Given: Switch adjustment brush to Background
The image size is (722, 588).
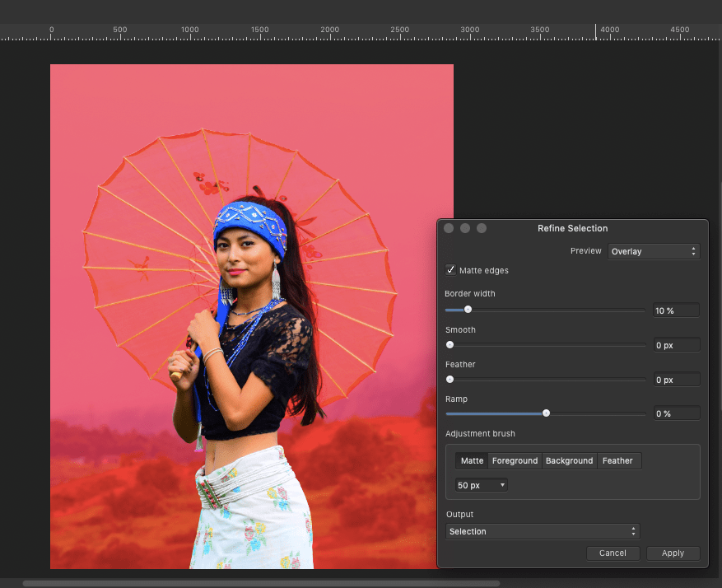Looking at the screenshot, I should click(569, 461).
